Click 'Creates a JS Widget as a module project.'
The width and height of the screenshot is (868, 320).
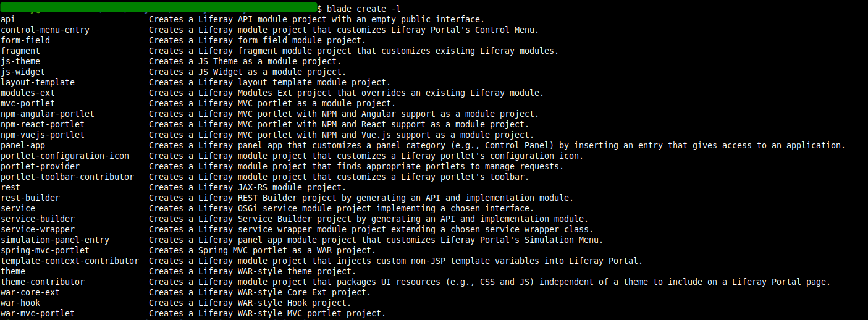248,72
